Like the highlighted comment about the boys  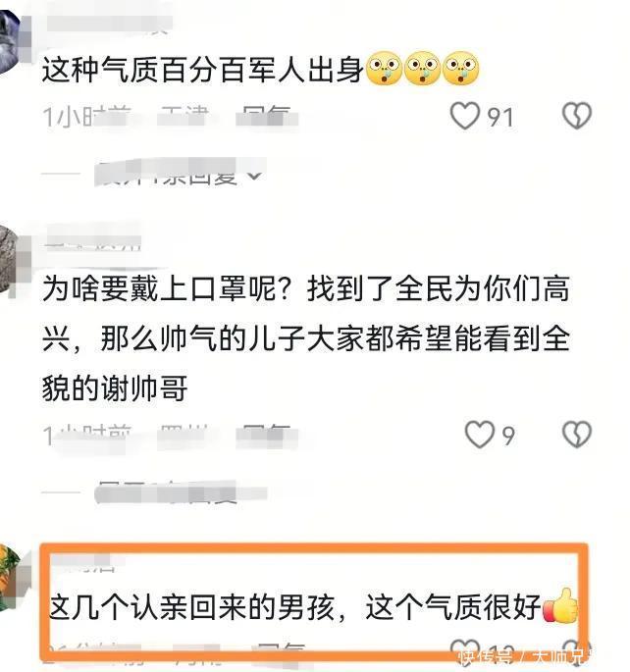pos(465,652)
